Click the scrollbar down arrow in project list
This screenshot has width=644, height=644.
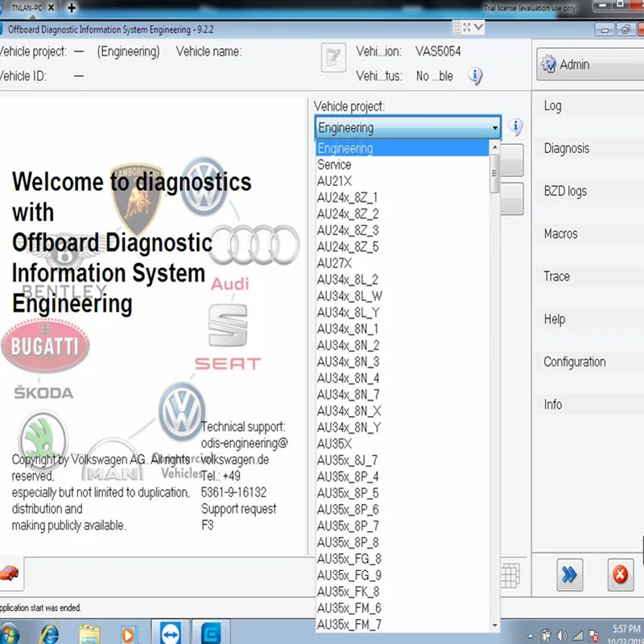click(494, 625)
